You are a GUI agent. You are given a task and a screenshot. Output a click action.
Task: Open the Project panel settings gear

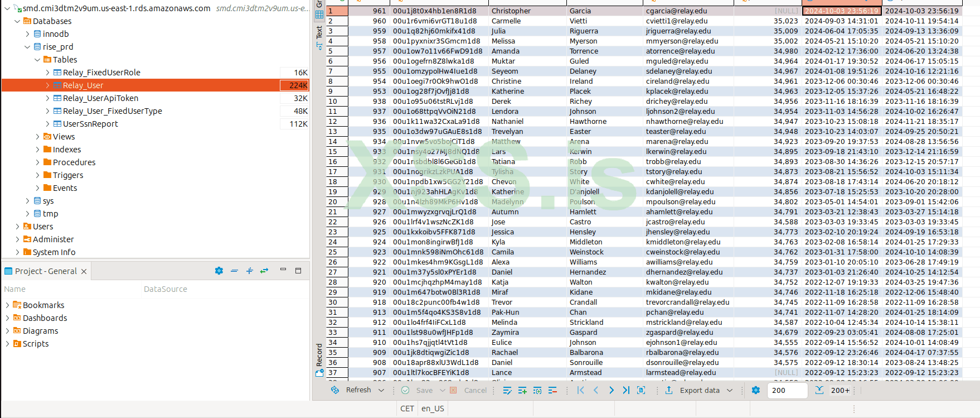point(219,271)
